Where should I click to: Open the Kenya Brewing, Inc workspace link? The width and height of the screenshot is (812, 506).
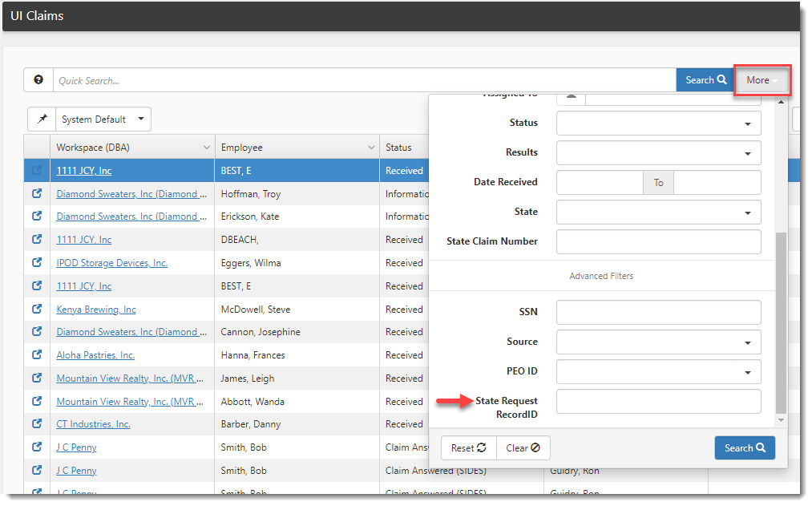[96, 310]
